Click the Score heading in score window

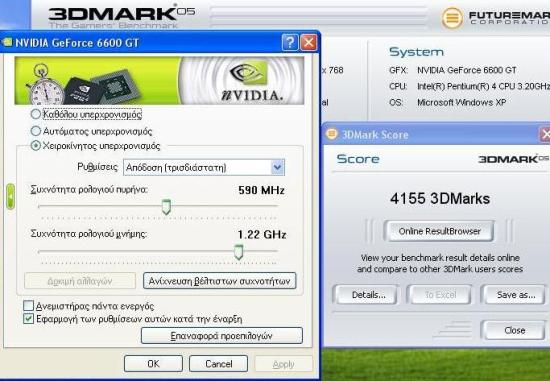coord(358,159)
